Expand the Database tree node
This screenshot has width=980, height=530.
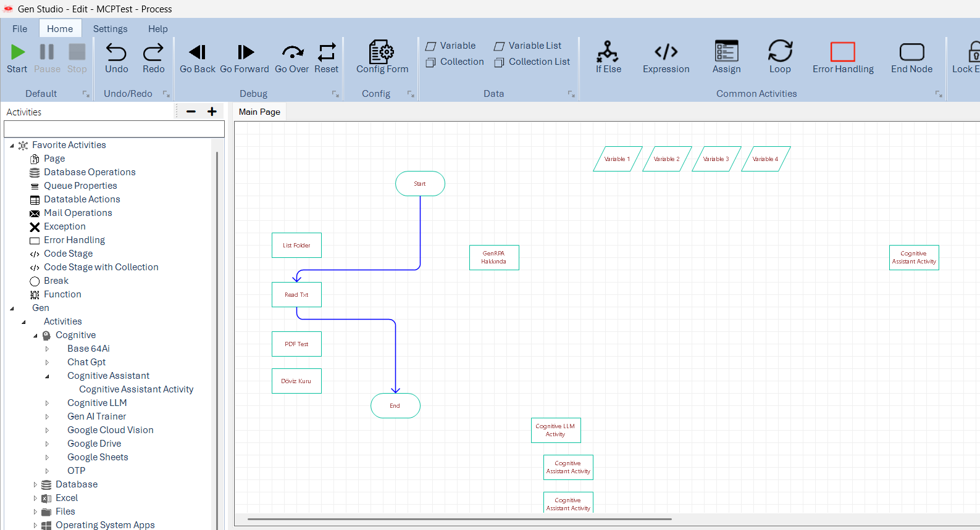coord(35,485)
